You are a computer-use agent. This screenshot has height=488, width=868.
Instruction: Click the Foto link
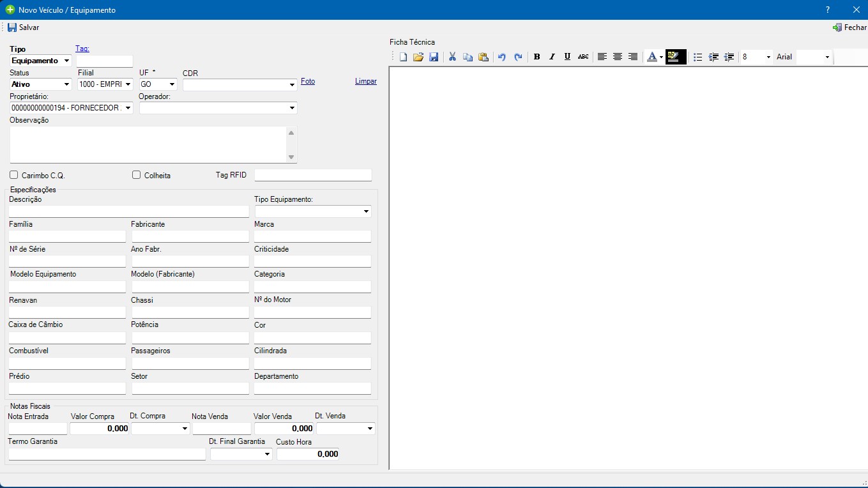(x=308, y=81)
